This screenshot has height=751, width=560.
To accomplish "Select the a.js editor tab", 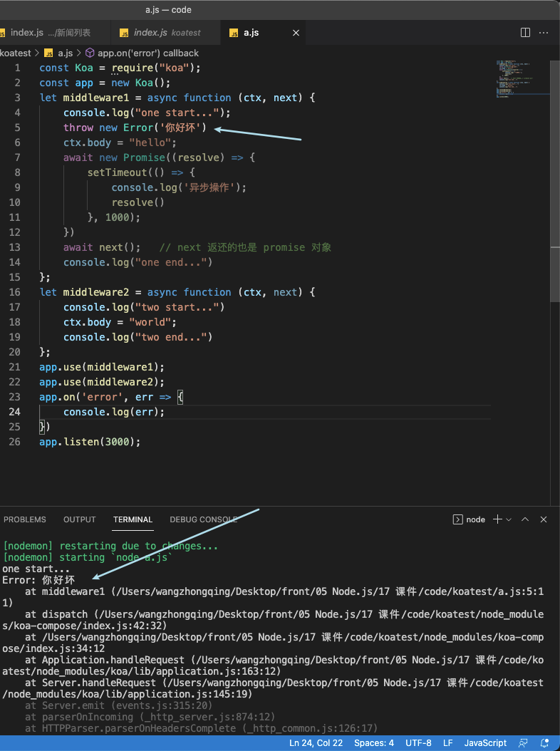I will pyautogui.click(x=263, y=33).
